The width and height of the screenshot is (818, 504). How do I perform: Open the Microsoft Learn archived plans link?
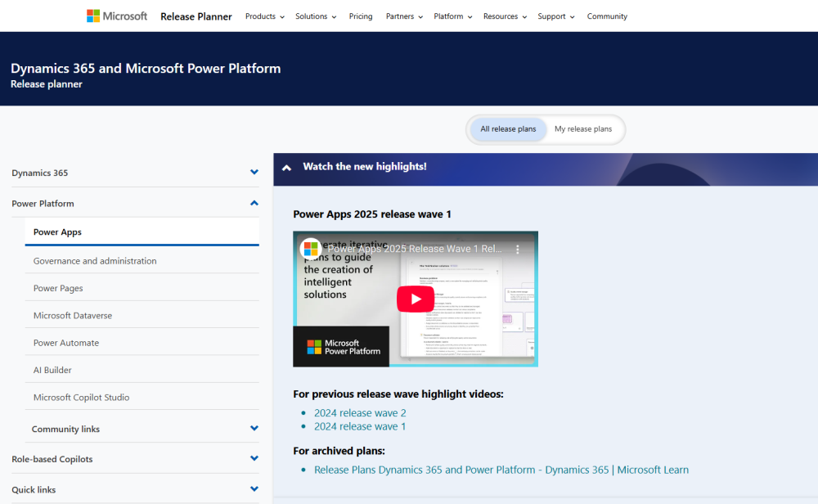501,469
